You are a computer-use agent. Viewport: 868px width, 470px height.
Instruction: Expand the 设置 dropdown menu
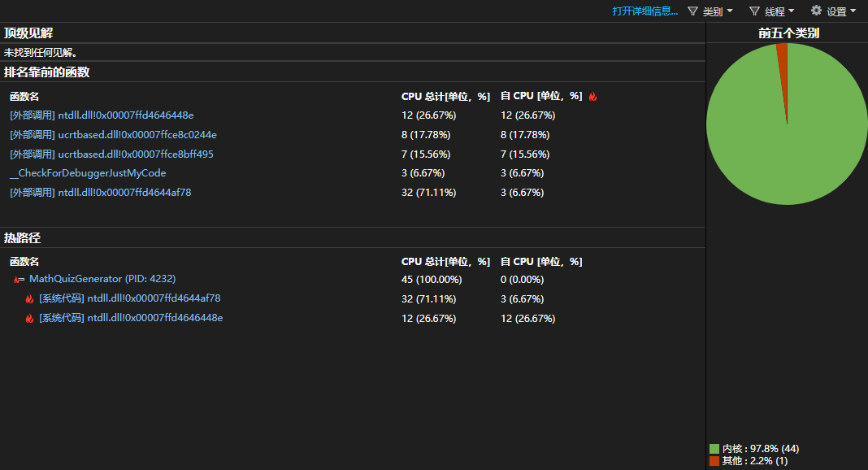pos(834,11)
